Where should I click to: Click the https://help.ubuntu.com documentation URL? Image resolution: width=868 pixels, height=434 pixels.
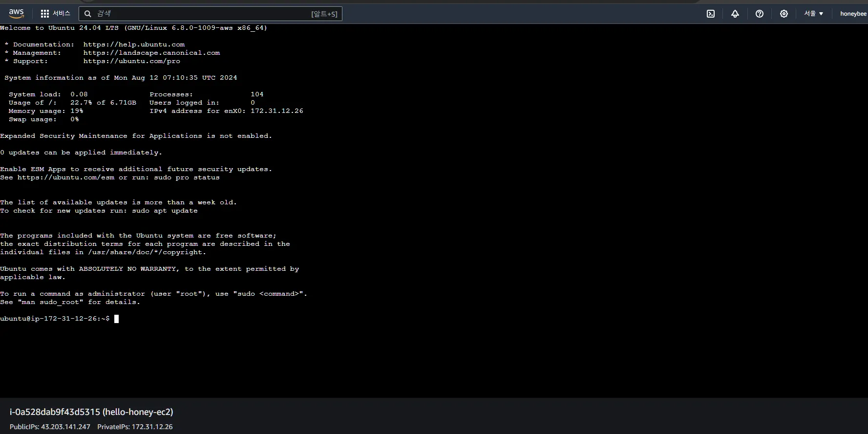click(x=134, y=44)
